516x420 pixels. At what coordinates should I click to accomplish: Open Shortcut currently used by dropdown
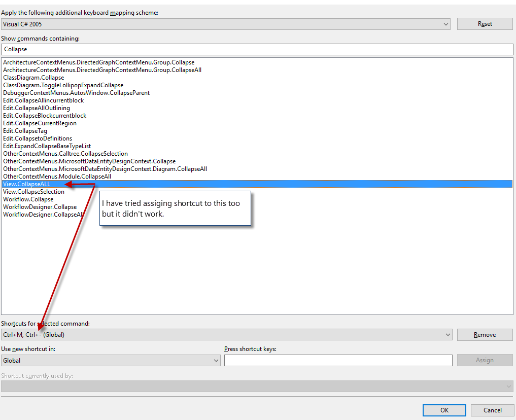(257, 387)
